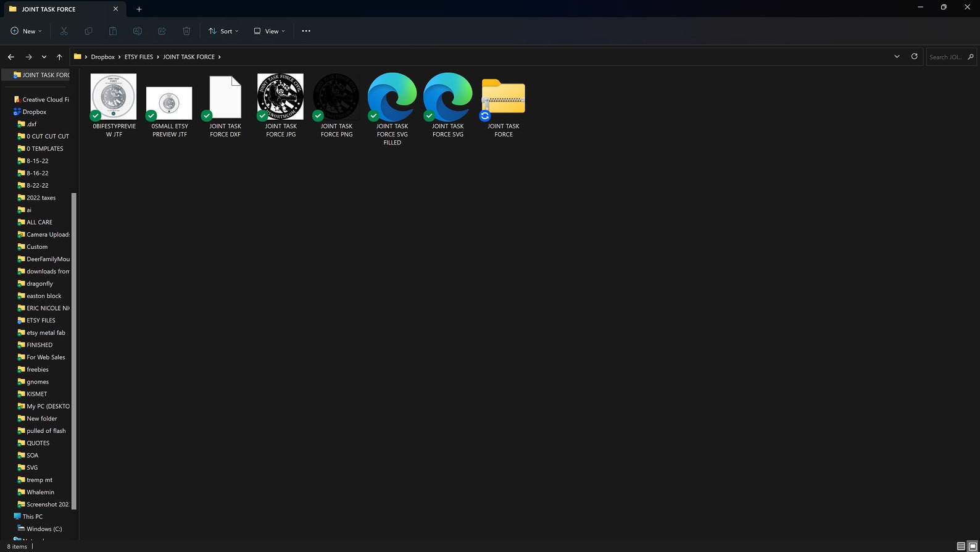
Task: Click the Paste clipboard icon
Action: 113,31
